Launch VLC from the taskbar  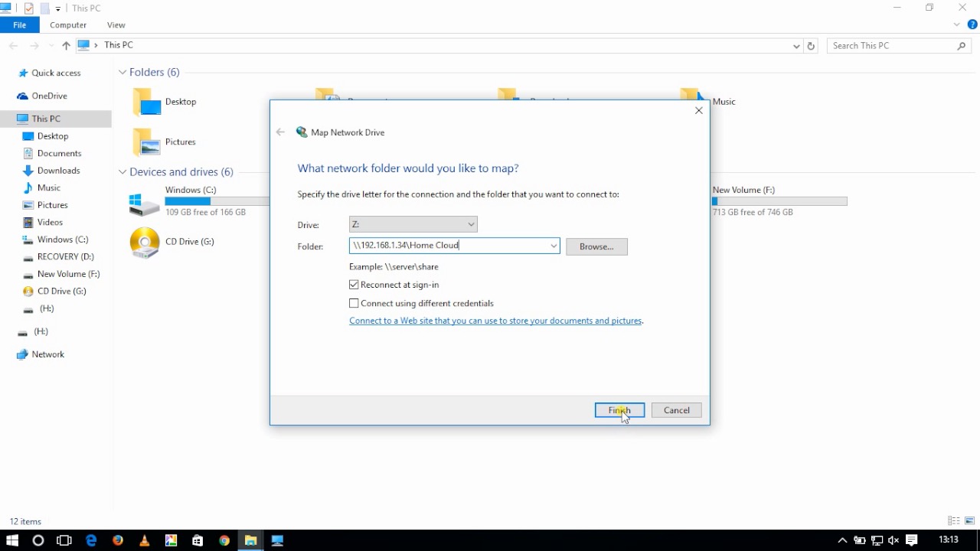pyautogui.click(x=144, y=541)
